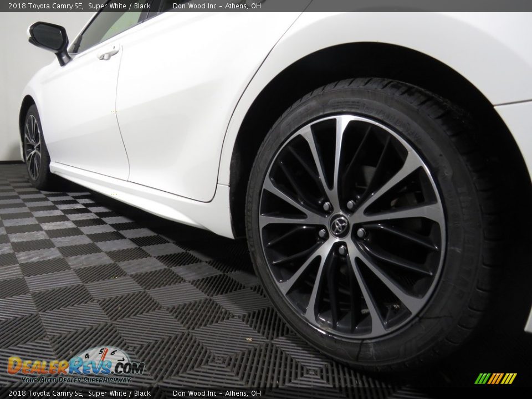Click the ".com" portion of the DealerRevs logo

[128, 366]
